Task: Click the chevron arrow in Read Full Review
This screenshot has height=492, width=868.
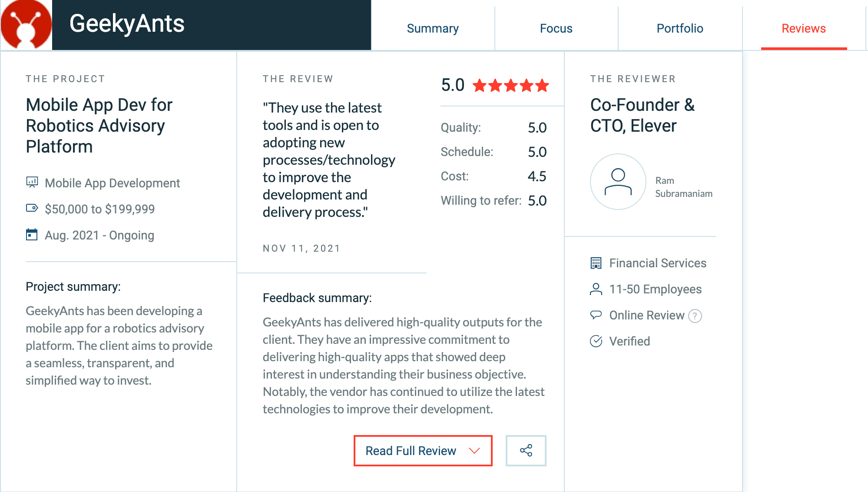Action: point(474,451)
